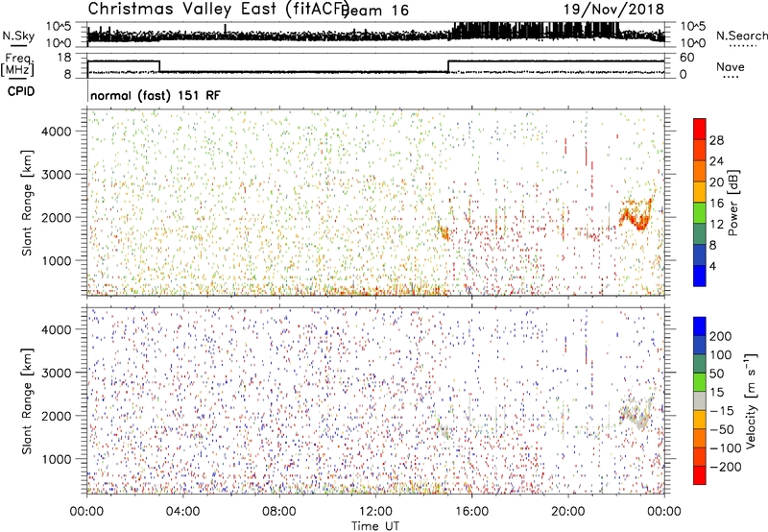This screenshot has height=532, width=768.
Task: Click light green 12-16 dB power swatch
Action: click(x=700, y=213)
